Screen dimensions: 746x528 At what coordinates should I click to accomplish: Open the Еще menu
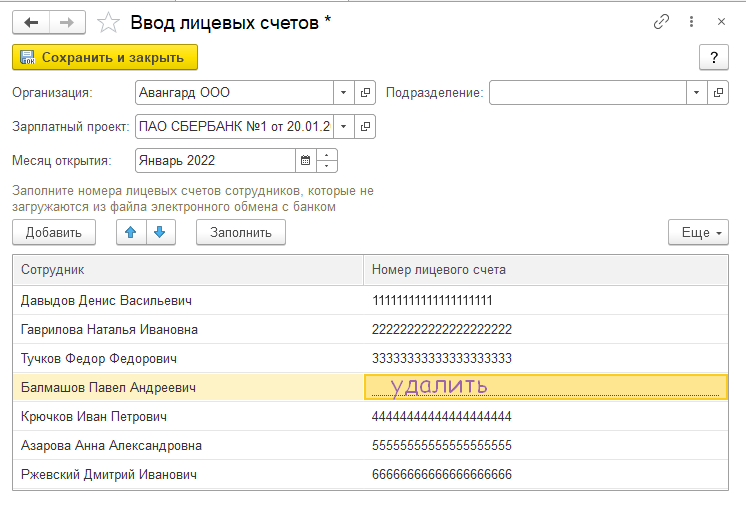point(697,232)
